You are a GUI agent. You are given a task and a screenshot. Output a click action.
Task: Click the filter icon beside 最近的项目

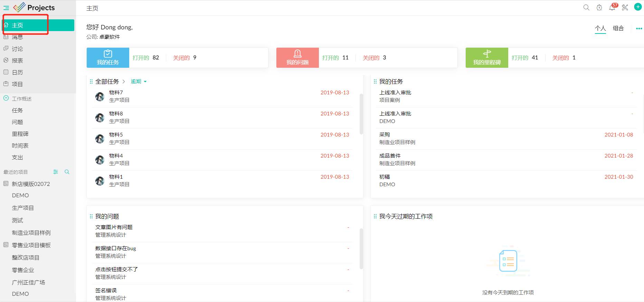pyautogui.click(x=56, y=172)
